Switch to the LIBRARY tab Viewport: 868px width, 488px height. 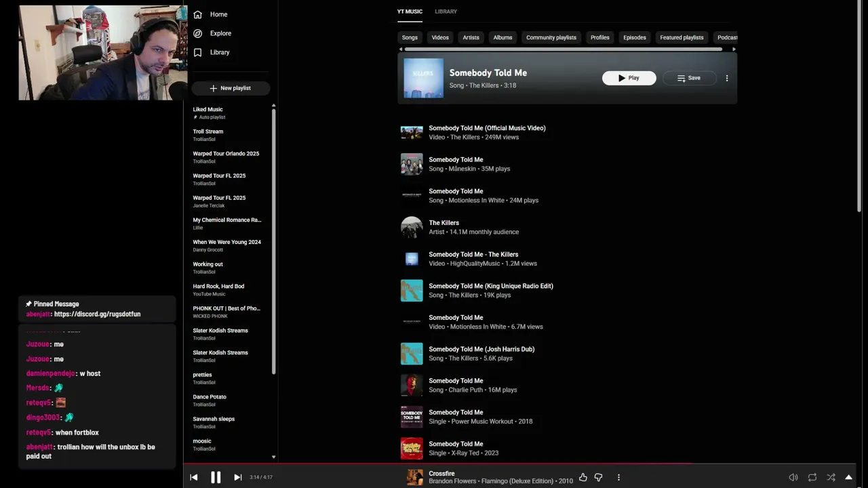point(446,12)
